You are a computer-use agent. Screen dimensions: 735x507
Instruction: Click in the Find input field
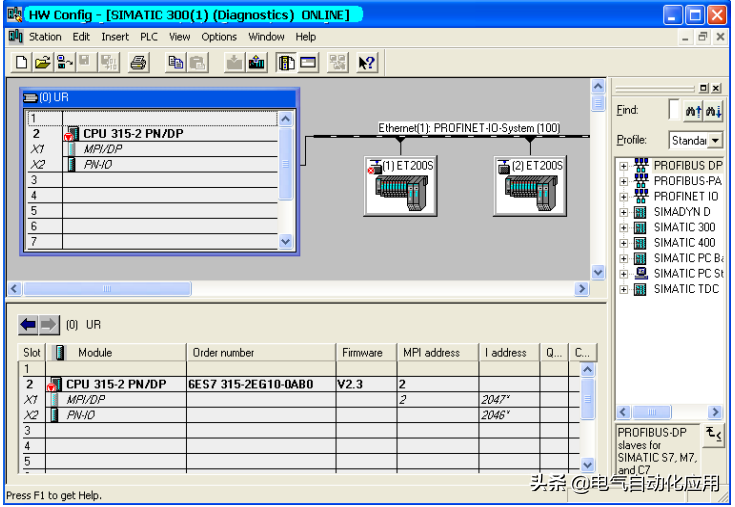[674, 110]
